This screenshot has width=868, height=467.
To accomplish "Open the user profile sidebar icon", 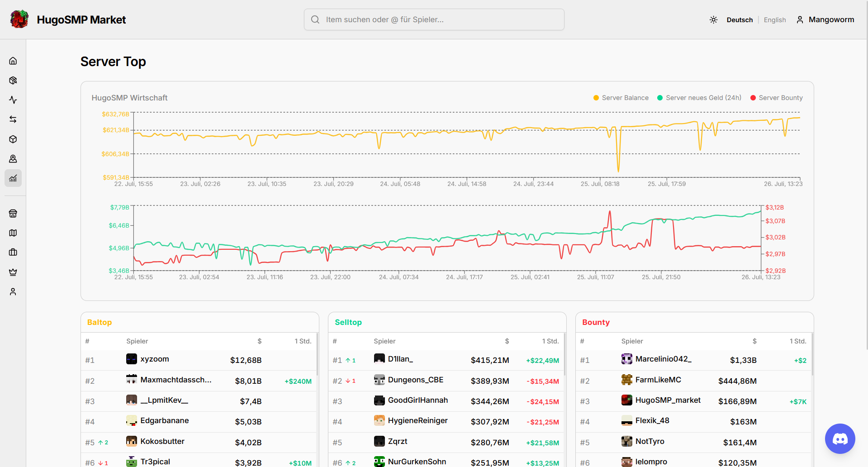I will [13, 292].
